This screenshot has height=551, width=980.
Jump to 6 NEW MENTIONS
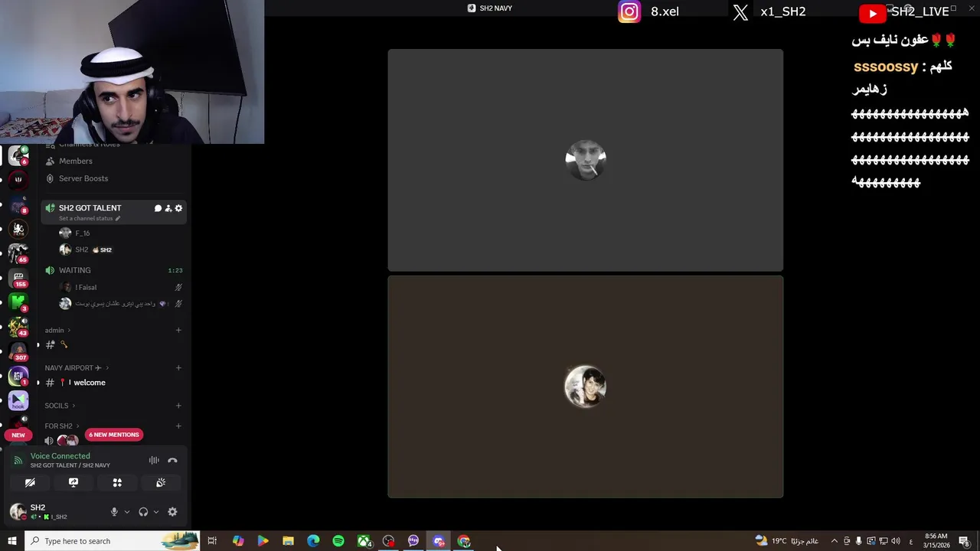(113, 435)
